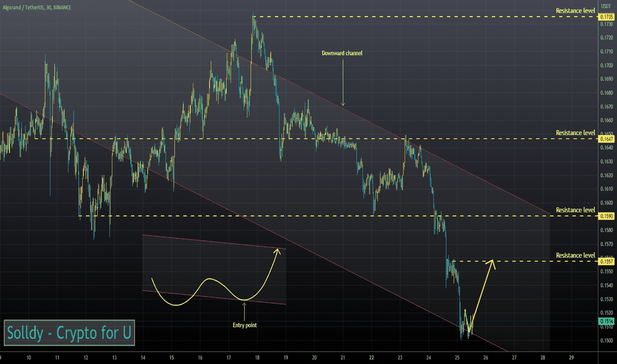Click date 12 on time axis
This screenshot has width=617, height=364.
click(86, 357)
